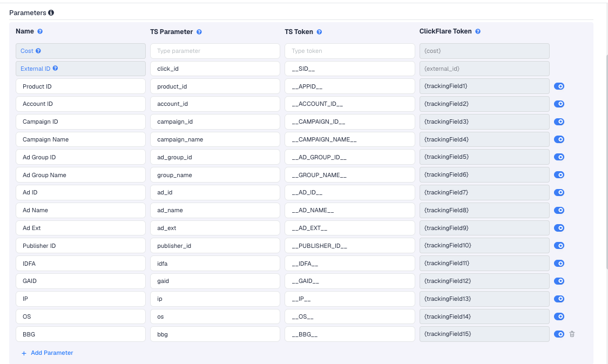Toggle visibility for BBG row
The width and height of the screenshot is (608, 364).
click(x=559, y=334)
